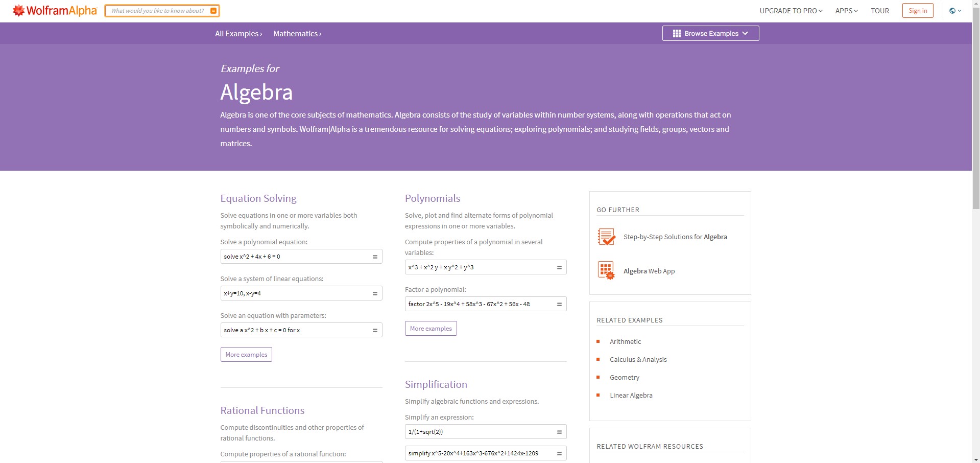Image resolution: width=980 pixels, height=463 pixels.
Task: Click the Polynomials heading
Action: tap(433, 198)
